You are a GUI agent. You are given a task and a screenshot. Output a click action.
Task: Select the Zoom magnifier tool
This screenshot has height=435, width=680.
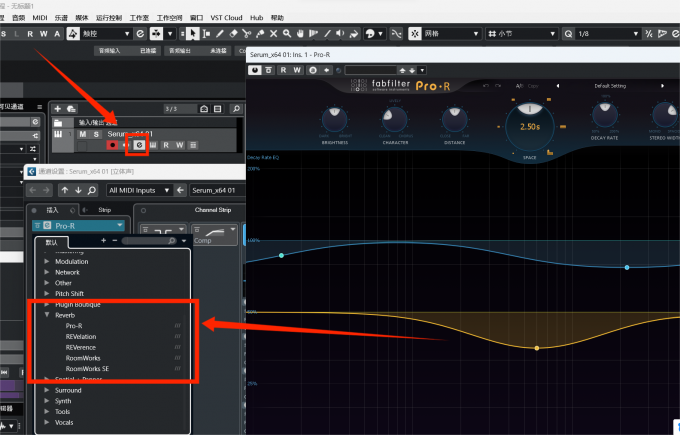[287, 33]
